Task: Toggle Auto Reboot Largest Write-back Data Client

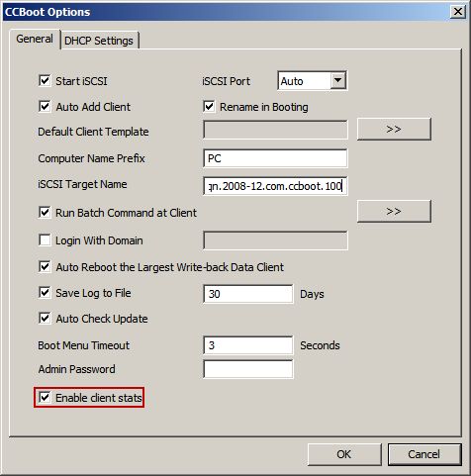Action: pos(45,266)
